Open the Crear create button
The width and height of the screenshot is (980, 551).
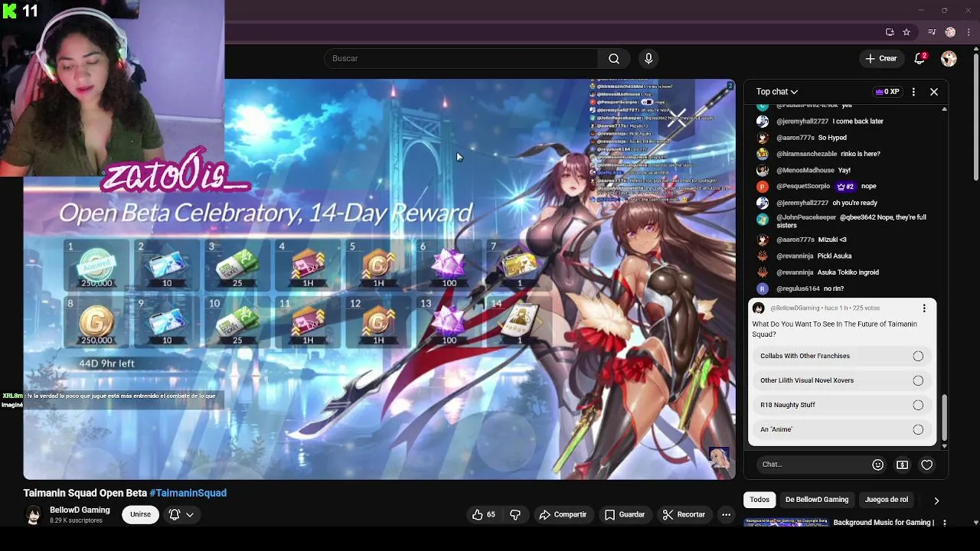tap(880, 59)
